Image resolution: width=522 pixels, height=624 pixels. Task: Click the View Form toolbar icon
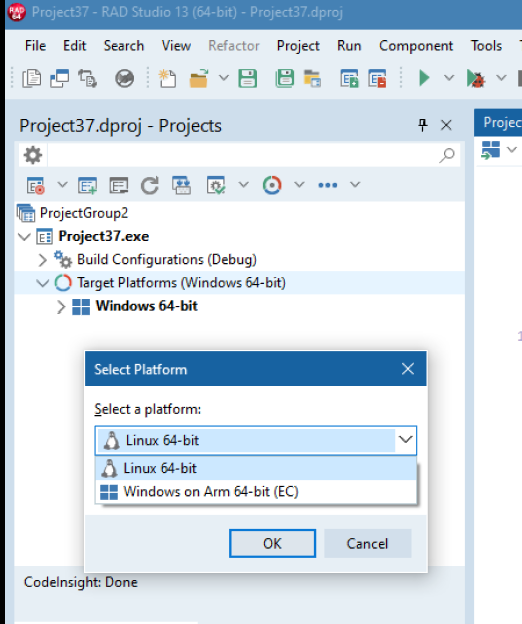point(59,78)
